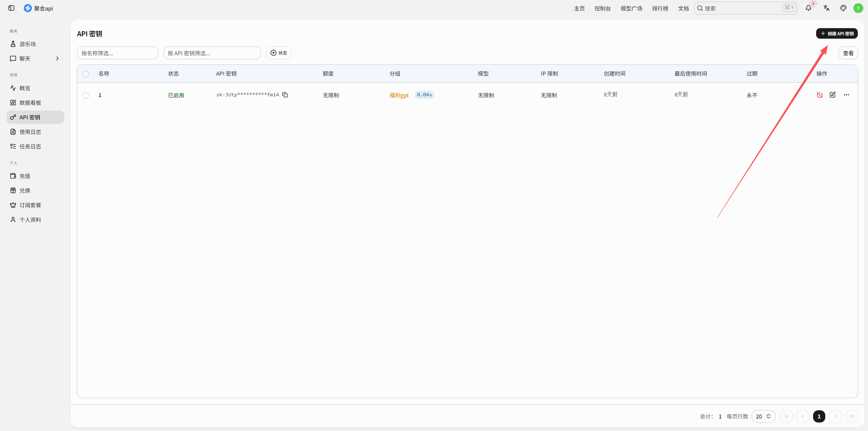Go to 主页 in top navigation
The image size is (868, 431).
tap(579, 8)
